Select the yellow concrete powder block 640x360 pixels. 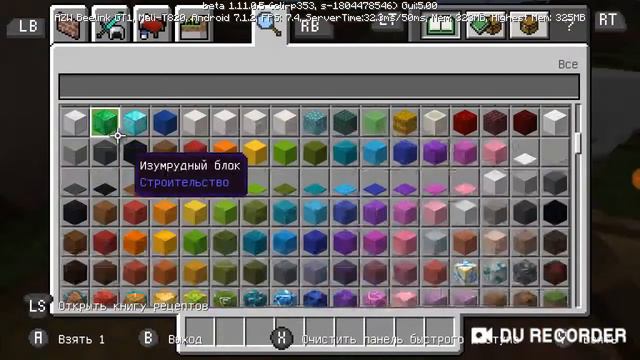tap(195, 212)
